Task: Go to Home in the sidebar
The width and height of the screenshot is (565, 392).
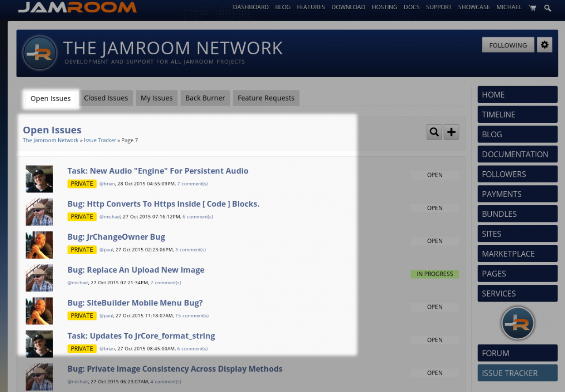Action: [x=518, y=94]
